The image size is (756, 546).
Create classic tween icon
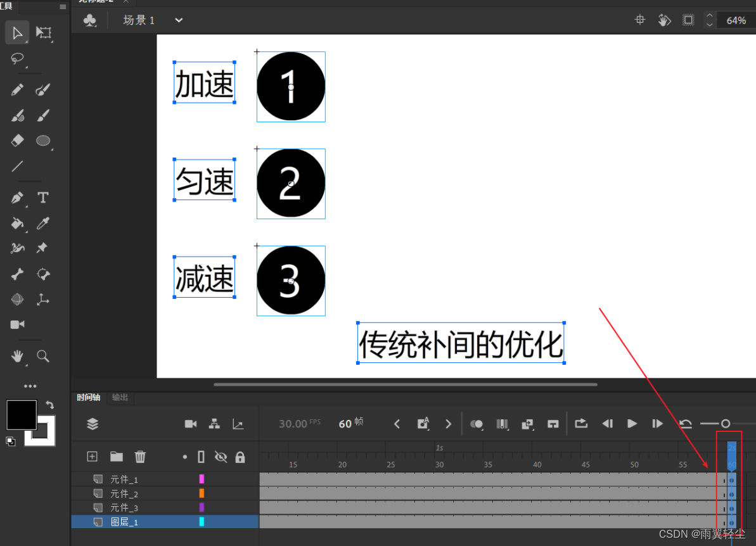(x=527, y=424)
